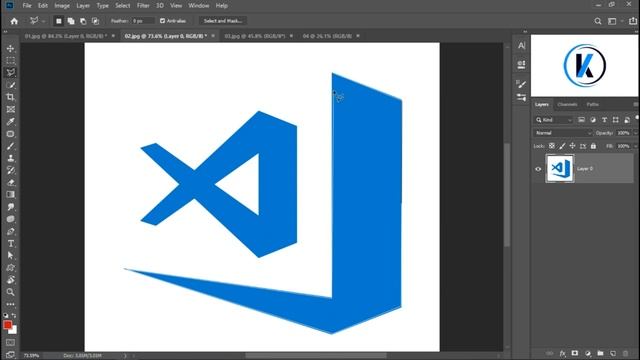Viewport: 640px width, 360px height.
Task: Click the Select and Mask button
Action: (223, 21)
